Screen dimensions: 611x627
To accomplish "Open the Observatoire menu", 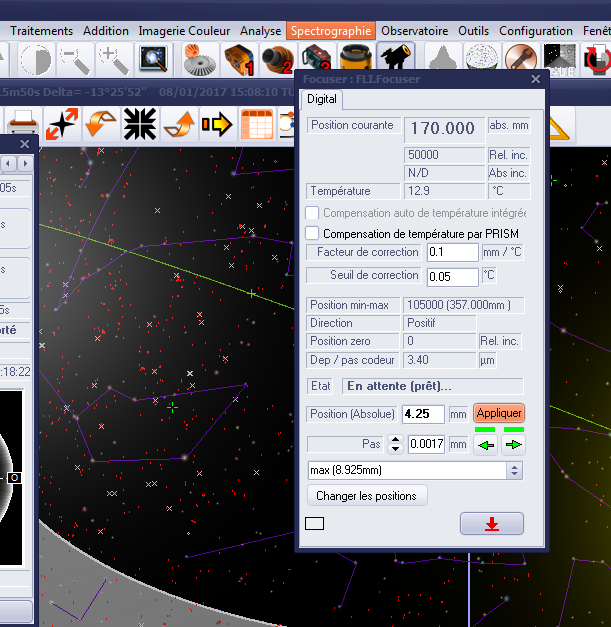I will click(x=414, y=31).
